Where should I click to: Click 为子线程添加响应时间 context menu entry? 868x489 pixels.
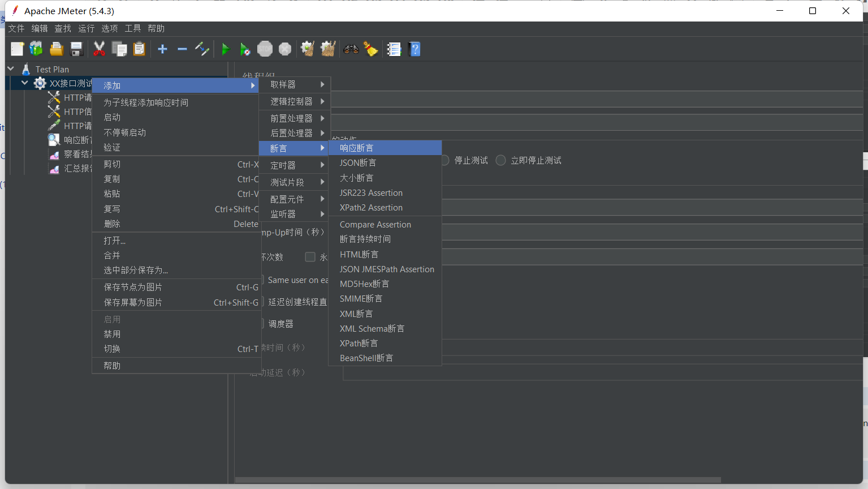[x=175, y=102]
